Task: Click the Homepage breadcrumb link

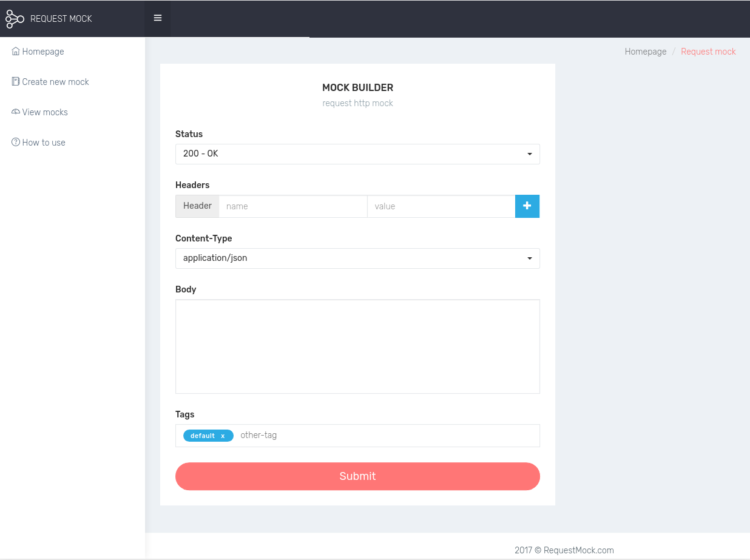Action: point(646,52)
